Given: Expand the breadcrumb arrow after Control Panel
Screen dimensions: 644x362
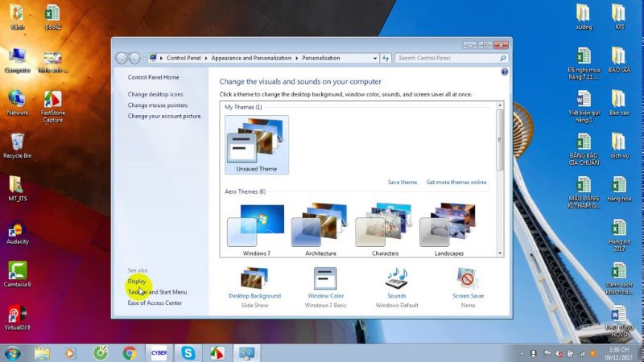Looking at the screenshot, I should 206,58.
